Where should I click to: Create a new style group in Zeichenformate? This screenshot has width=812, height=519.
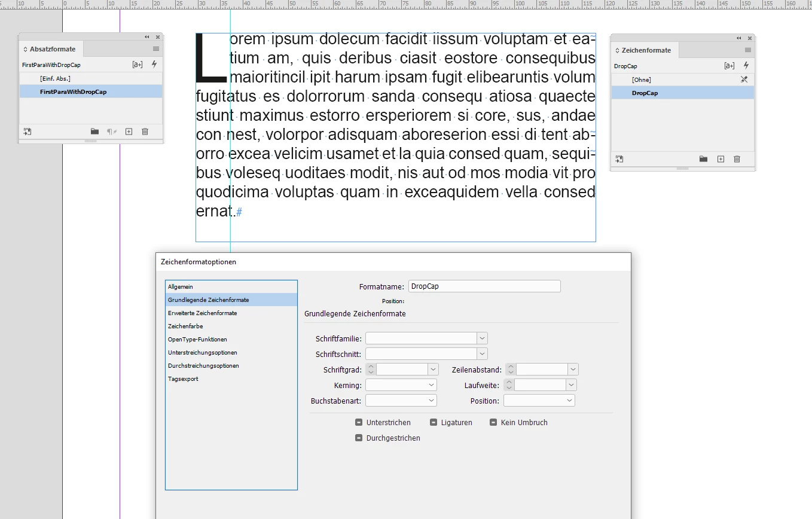tap(703, 159)
